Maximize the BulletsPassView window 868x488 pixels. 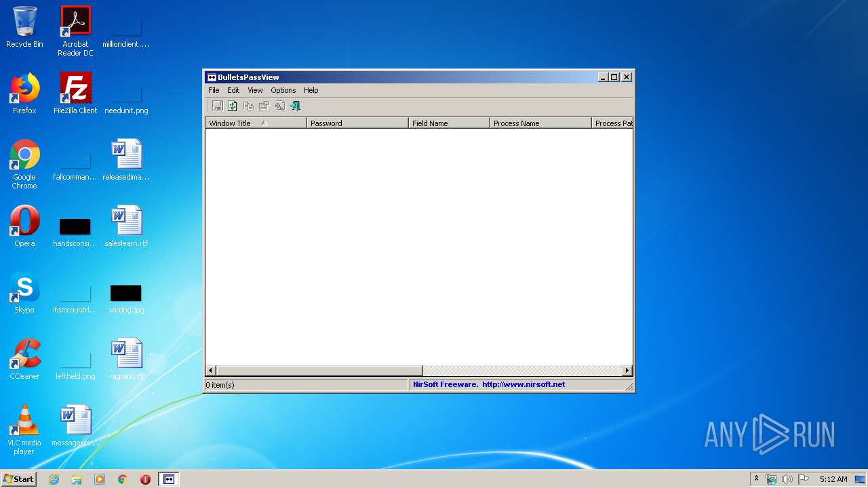614,77
